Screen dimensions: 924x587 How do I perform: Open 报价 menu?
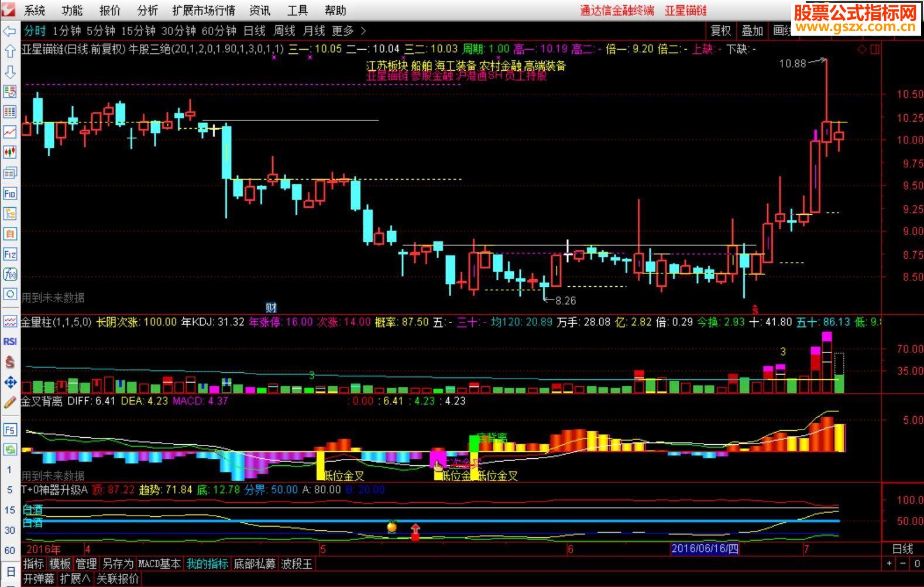[109, 11]
